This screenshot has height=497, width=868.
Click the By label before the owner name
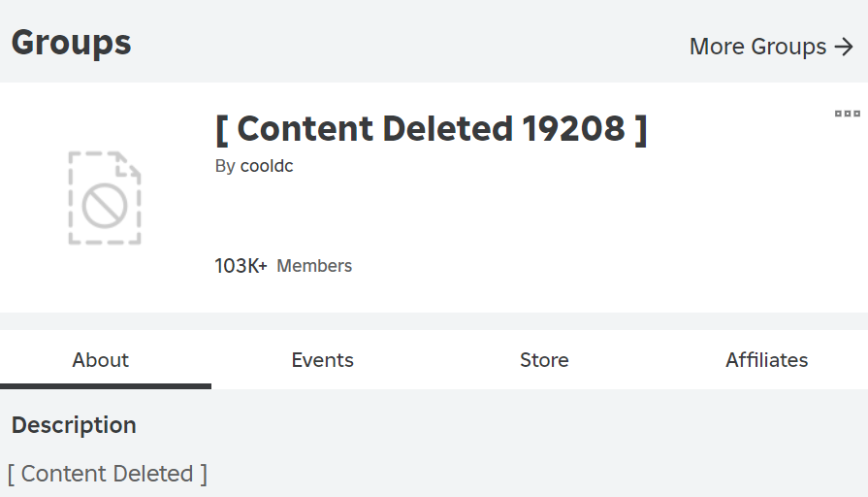pyautogui.click(x=225, y=166)
